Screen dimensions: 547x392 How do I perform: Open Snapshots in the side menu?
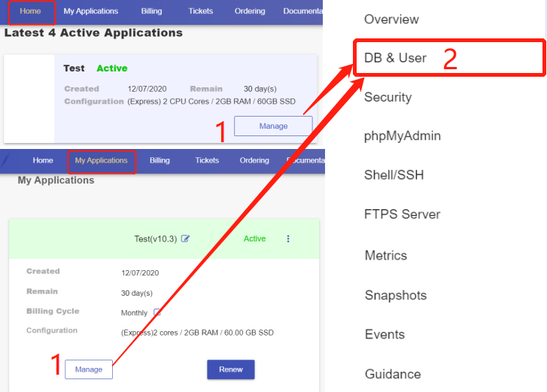click(x=395, y=296)
